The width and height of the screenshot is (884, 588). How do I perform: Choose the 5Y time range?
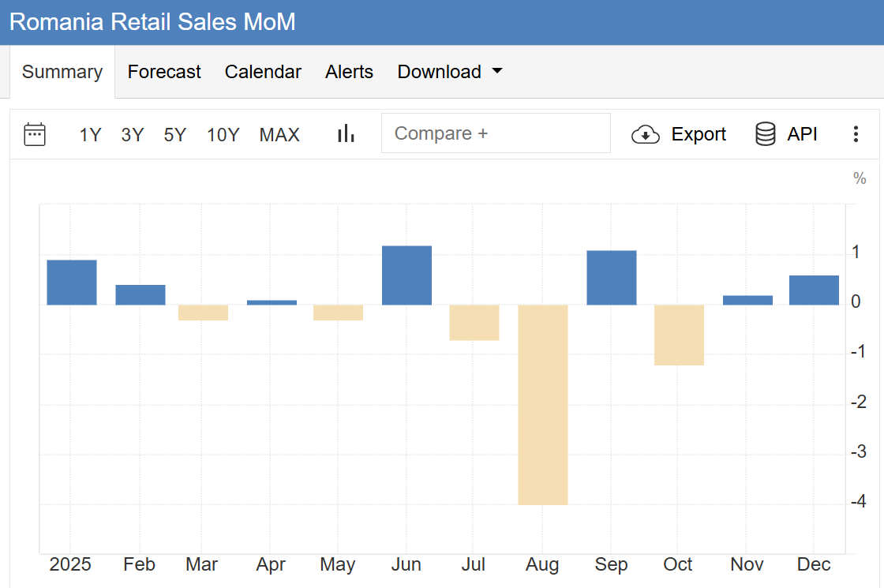[175, 135]
